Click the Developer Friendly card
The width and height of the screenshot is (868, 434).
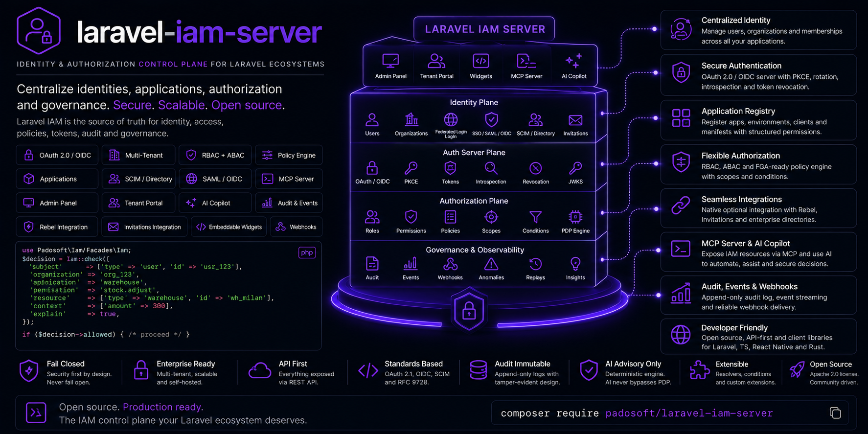[x=758, y=337]
